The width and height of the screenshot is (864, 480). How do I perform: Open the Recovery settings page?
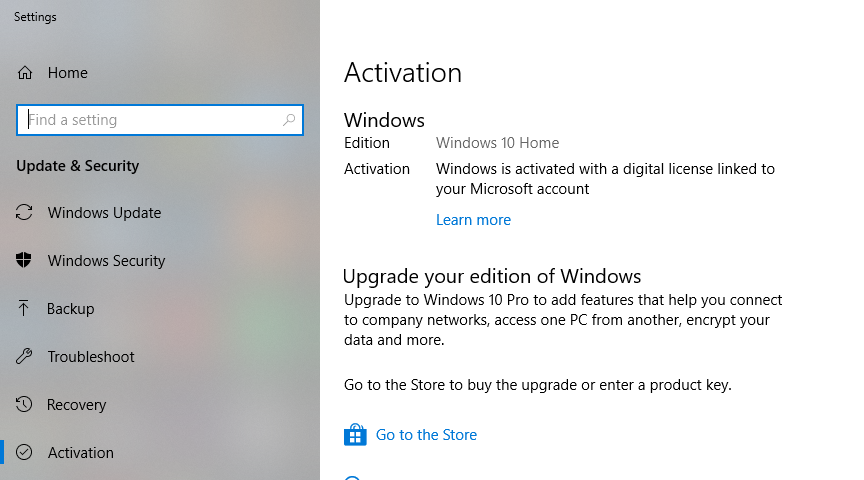(x=77, y=405)
